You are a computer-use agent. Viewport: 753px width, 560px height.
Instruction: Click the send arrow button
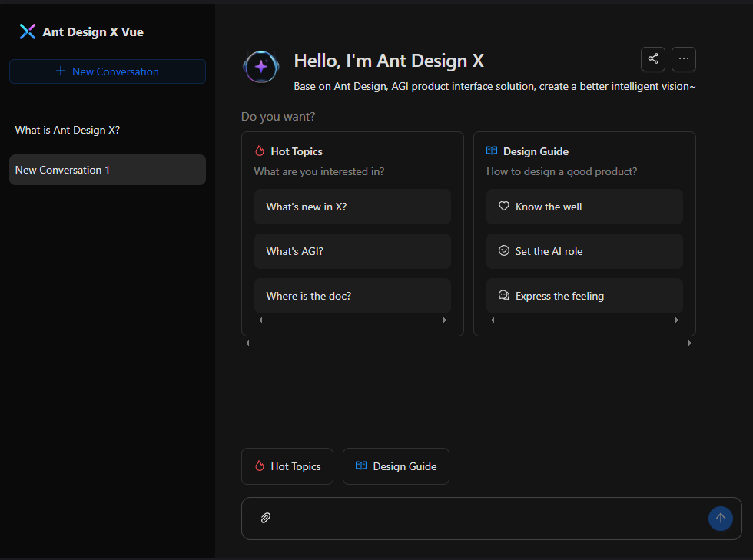(721, 519)
